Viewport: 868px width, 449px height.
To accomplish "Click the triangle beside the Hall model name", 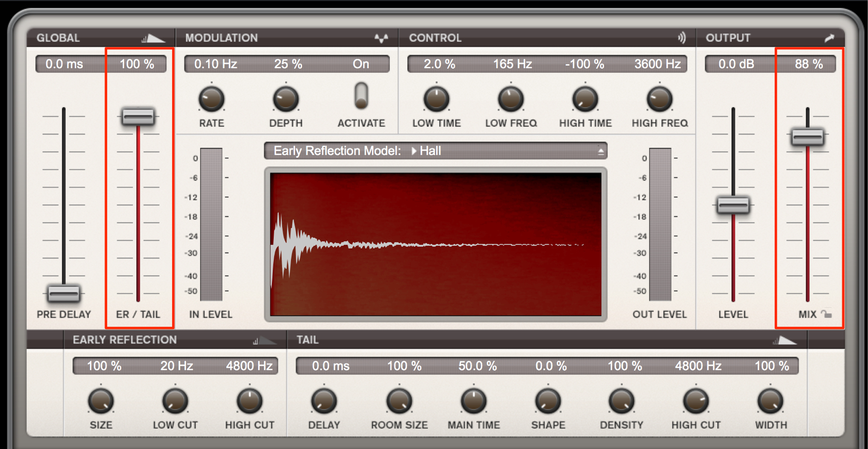I will coord(414,151).
